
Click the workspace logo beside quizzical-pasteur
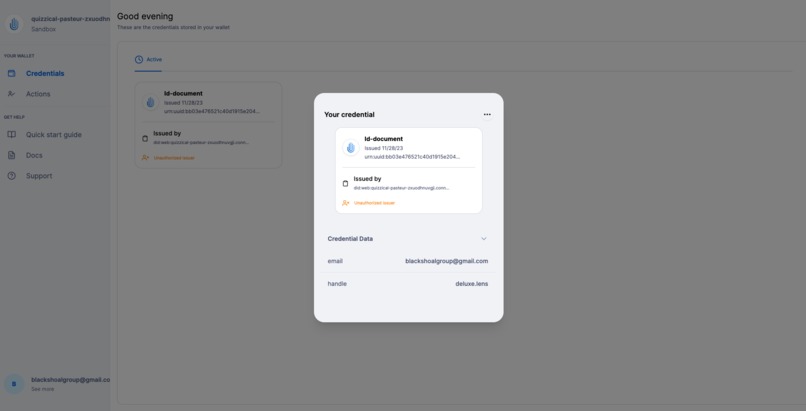pos(14,24)
